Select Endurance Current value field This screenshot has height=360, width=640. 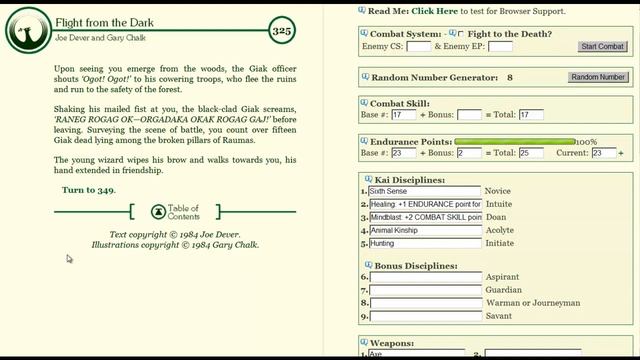pos(604,153)
